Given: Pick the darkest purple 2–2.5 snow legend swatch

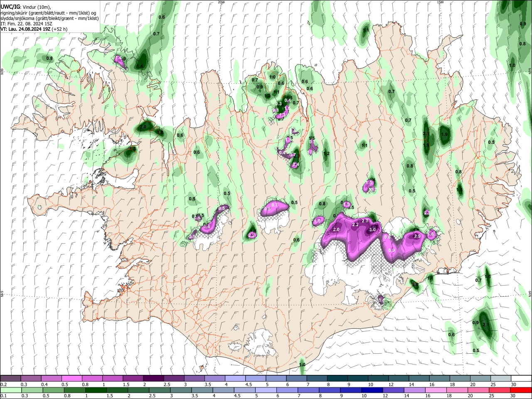Looking at the screenshot, I should pyautogui.click(x=153, y=378).
